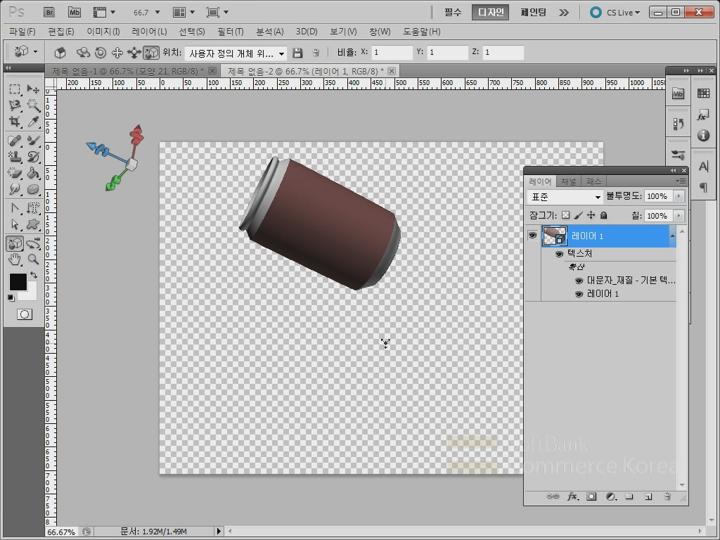
Task: Select the Dodge tool
Action: click(x=33, y=189)
